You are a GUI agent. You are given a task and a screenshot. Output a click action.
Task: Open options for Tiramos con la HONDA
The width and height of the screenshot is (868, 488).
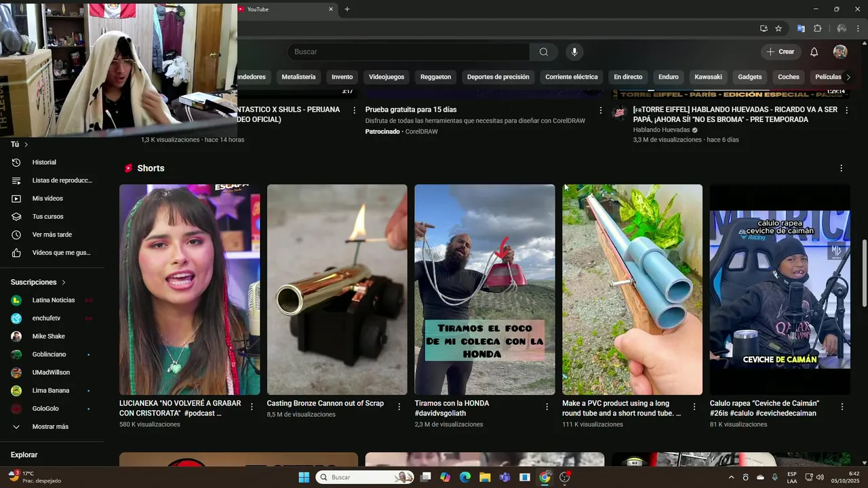pyautogui.click(x=547, y=407)
